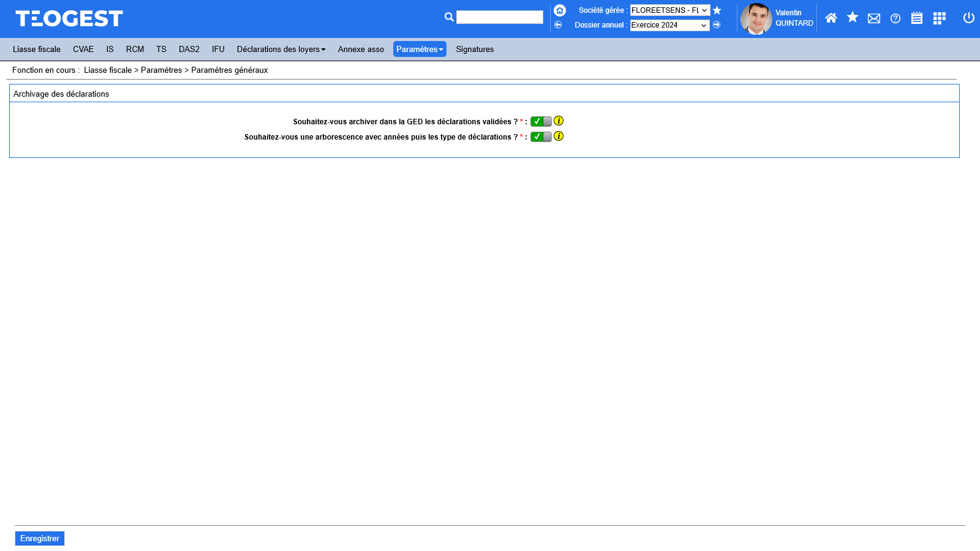Show info for arborescence option
The image size is (980, 551).
[x=559, y=137]
